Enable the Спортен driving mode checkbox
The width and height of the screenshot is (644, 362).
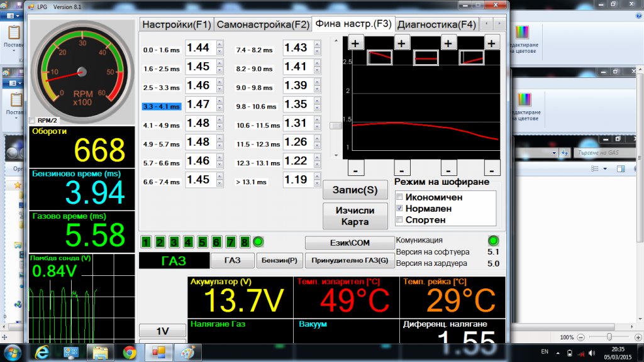click(x=399, y=220)
